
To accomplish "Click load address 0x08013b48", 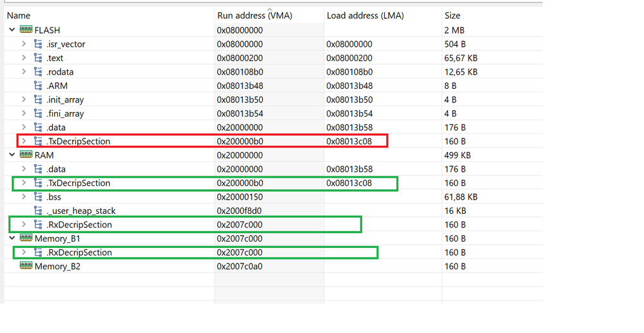I will (349, 86).
